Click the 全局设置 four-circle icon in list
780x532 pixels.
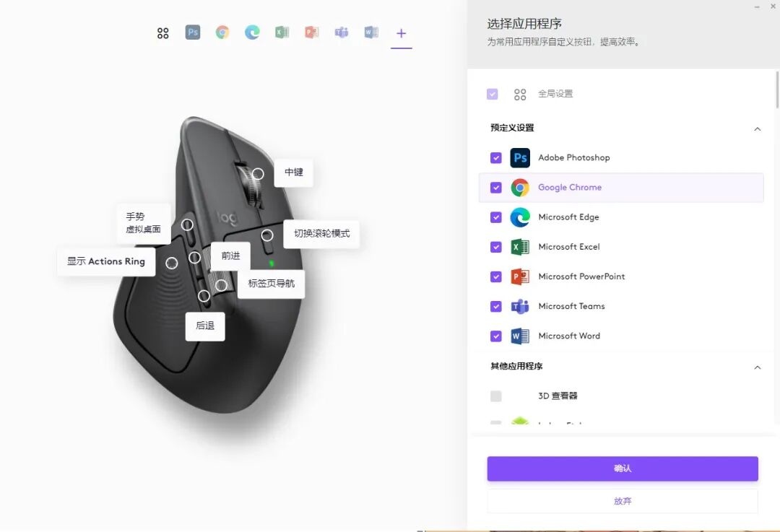[x=520, y=95]
